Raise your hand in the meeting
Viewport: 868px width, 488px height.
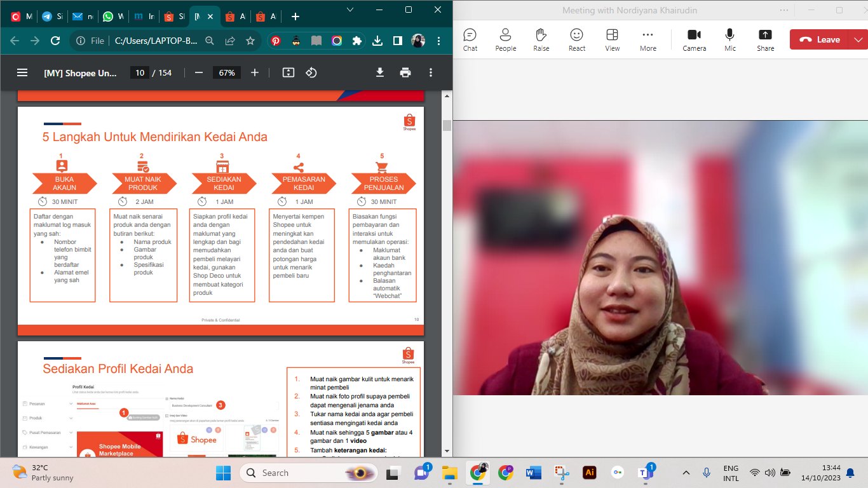(541, 39)
